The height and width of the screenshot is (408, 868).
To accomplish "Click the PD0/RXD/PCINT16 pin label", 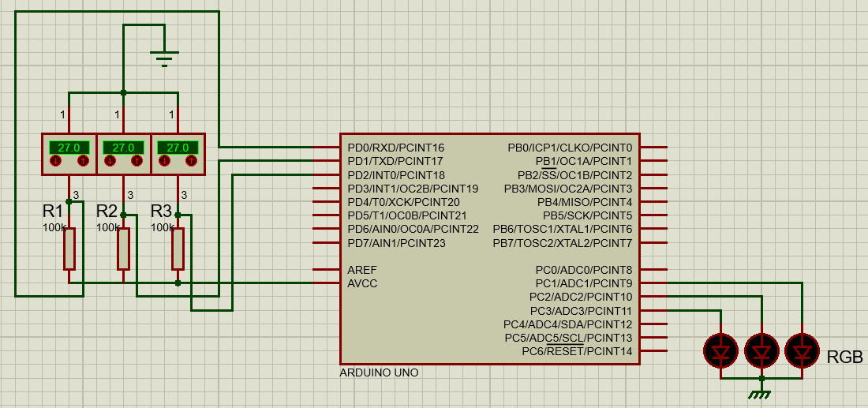I will coord(396,148).
